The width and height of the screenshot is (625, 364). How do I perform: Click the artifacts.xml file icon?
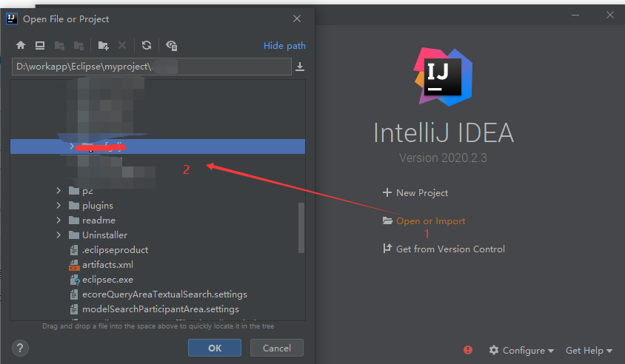point(75,265)
